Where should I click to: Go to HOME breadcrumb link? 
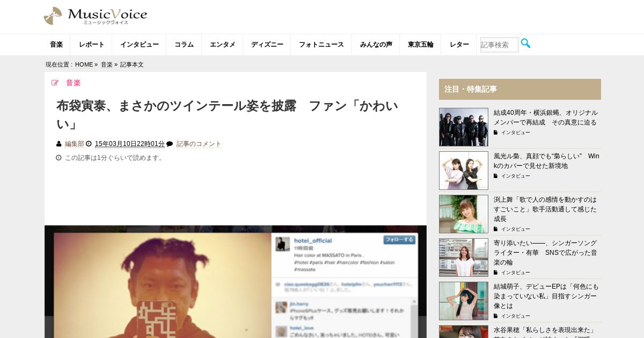[84, 64]
